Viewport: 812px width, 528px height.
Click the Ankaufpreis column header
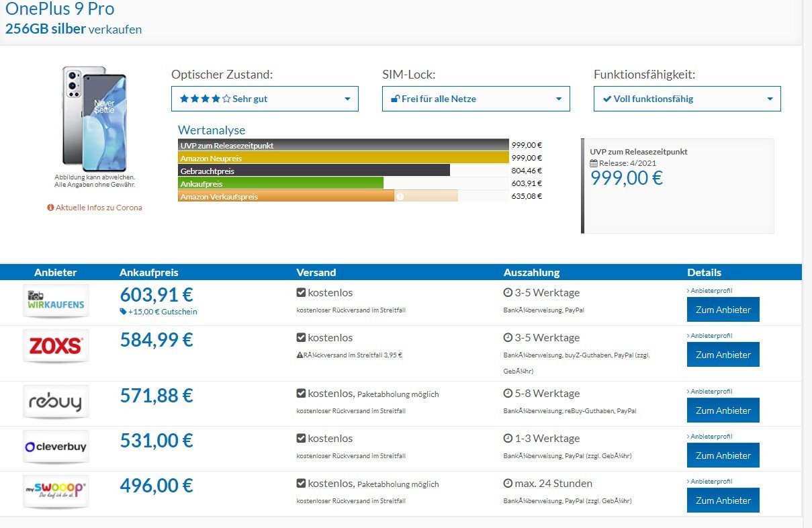pyautogui.click(x=149, y=272)
